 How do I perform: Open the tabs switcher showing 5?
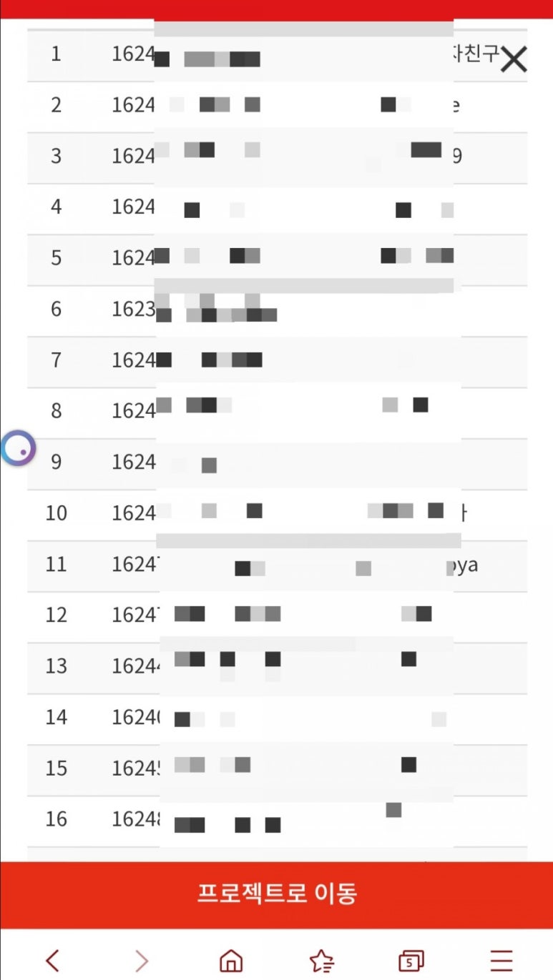click(411, 961)
